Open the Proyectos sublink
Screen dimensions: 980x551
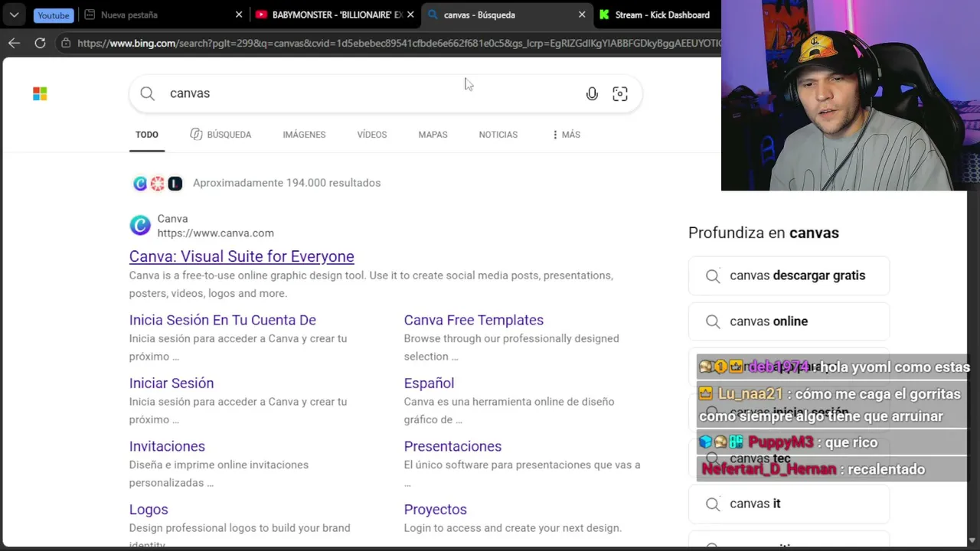[435, 510]
